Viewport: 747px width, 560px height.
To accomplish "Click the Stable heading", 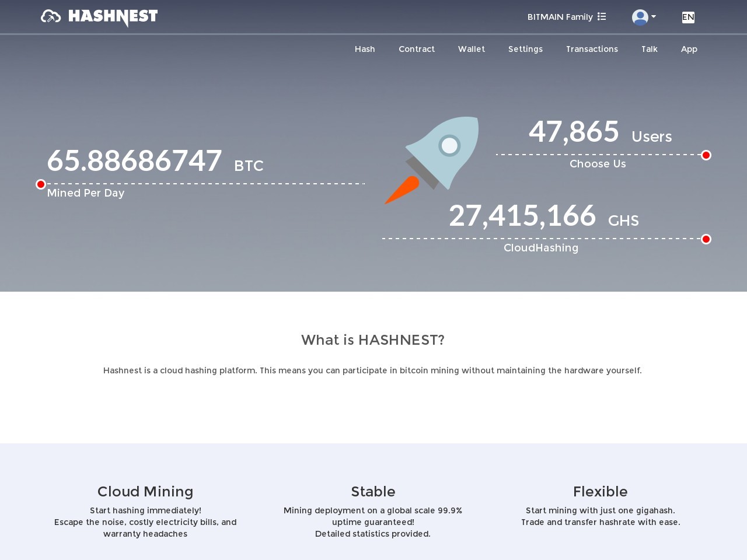I will click(x=373, y=492).
